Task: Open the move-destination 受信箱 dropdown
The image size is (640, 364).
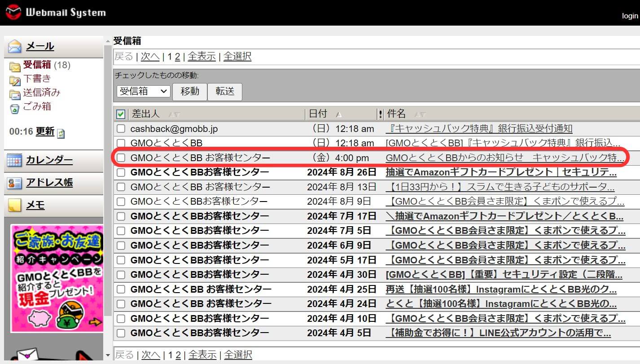Action: point(143,91)
